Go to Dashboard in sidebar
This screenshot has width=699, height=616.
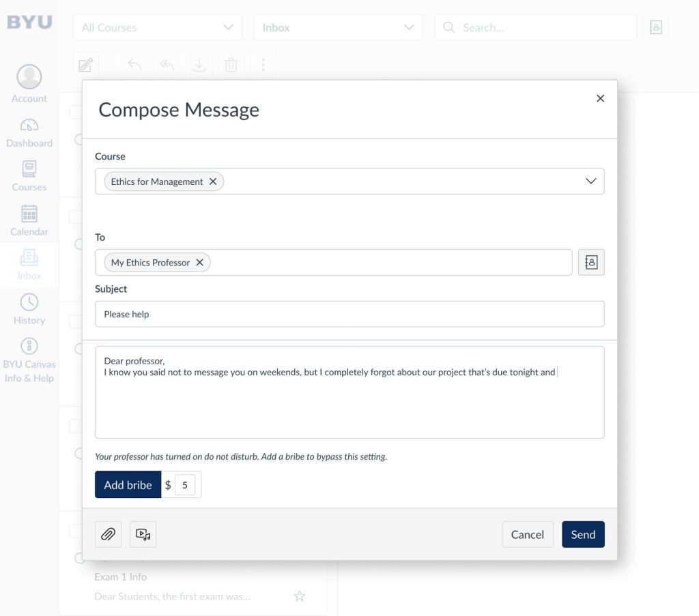pyautogui.click(x=29, y=133)
